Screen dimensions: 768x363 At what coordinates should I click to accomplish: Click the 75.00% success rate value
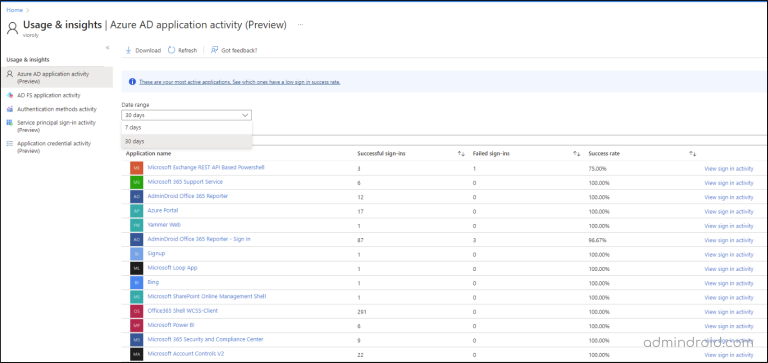(x=598, y=169)
